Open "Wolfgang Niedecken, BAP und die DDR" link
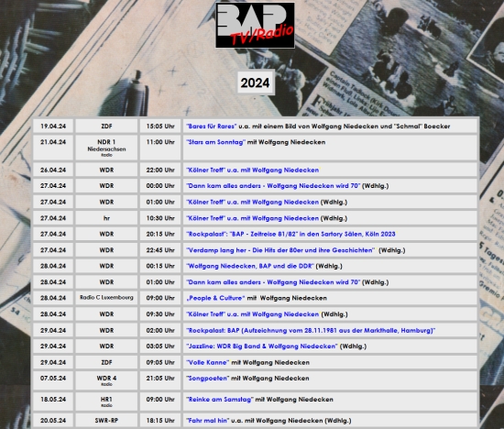The width and height of the screenshot is (504, 429). [250, 266]
